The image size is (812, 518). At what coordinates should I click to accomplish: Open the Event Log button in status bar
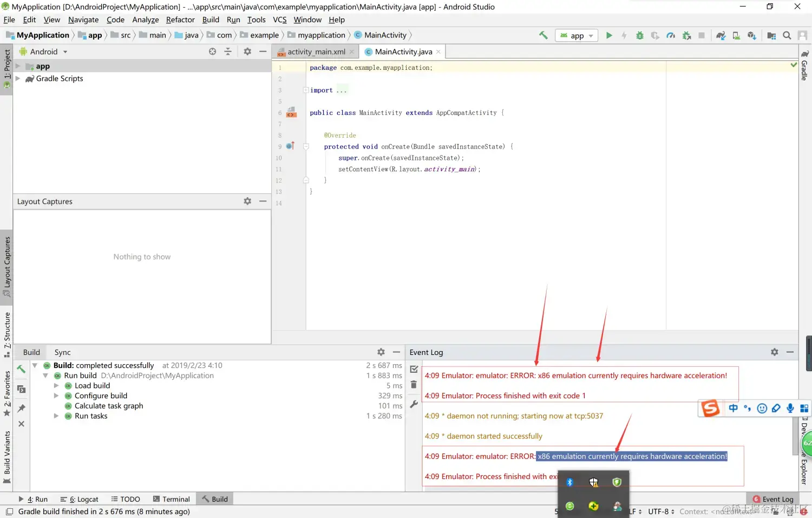(x=773, y=499)
